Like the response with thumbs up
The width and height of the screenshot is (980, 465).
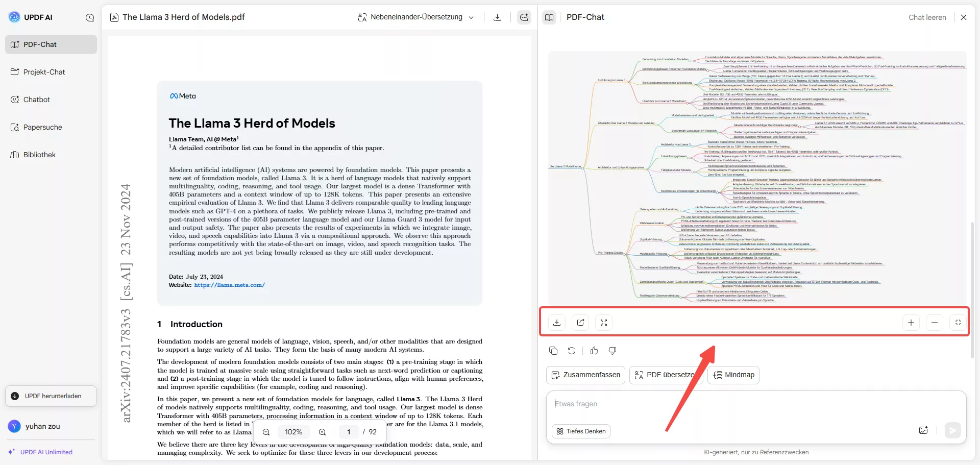594,351
